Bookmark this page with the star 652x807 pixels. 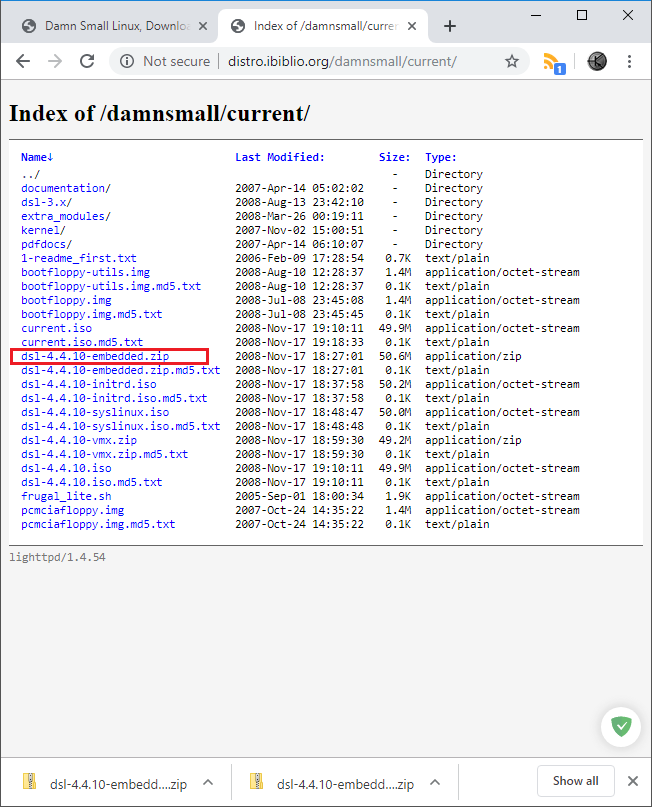[512, 61]
